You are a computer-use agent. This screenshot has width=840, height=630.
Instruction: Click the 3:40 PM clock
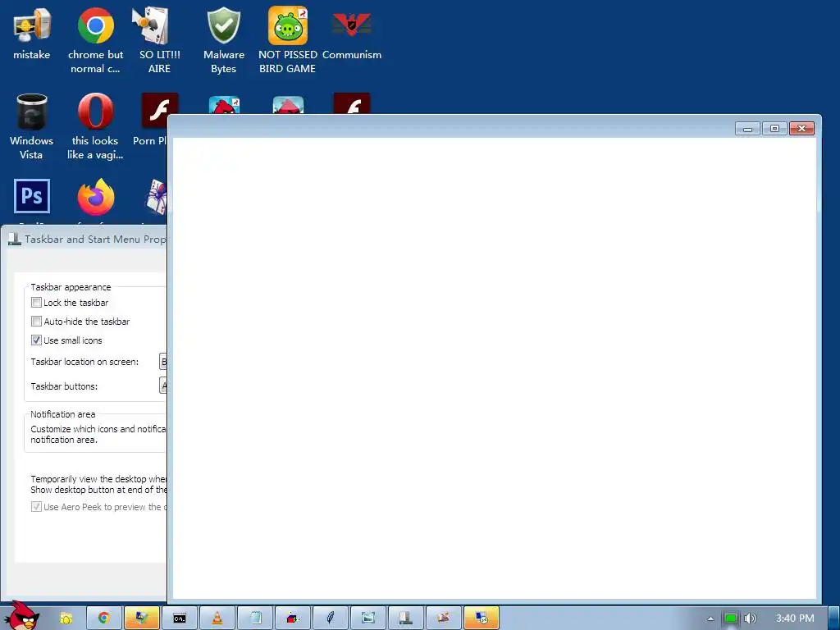coord(794,619)
